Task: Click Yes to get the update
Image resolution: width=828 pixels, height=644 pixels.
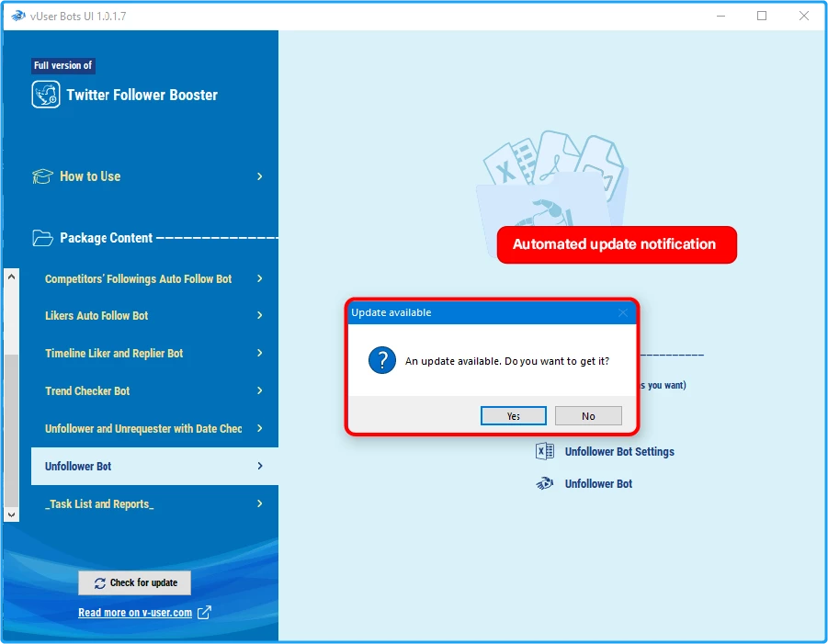Action: pos(514,416)
